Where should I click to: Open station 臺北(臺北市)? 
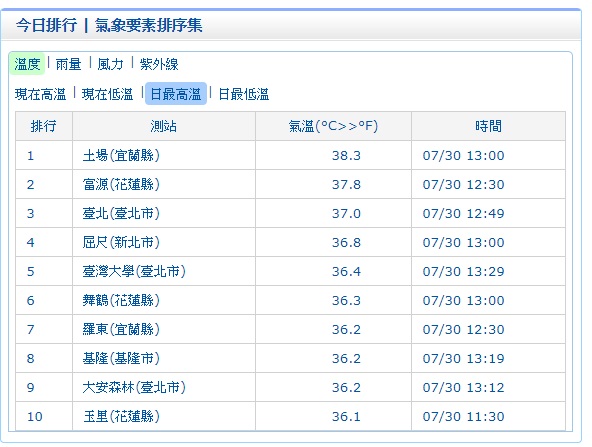[121, 213]
